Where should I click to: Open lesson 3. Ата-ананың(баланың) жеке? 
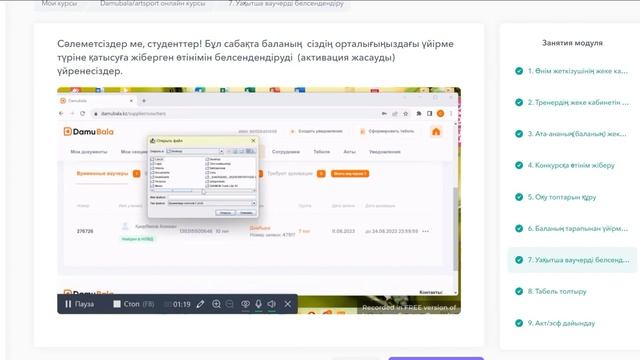tap(571, 134)
